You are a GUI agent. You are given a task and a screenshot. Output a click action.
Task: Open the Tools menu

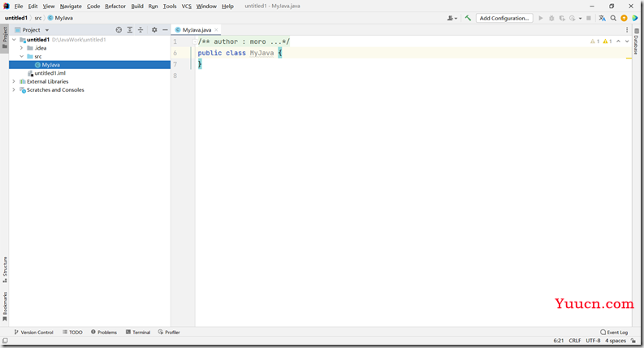click(x=170, y=7)
